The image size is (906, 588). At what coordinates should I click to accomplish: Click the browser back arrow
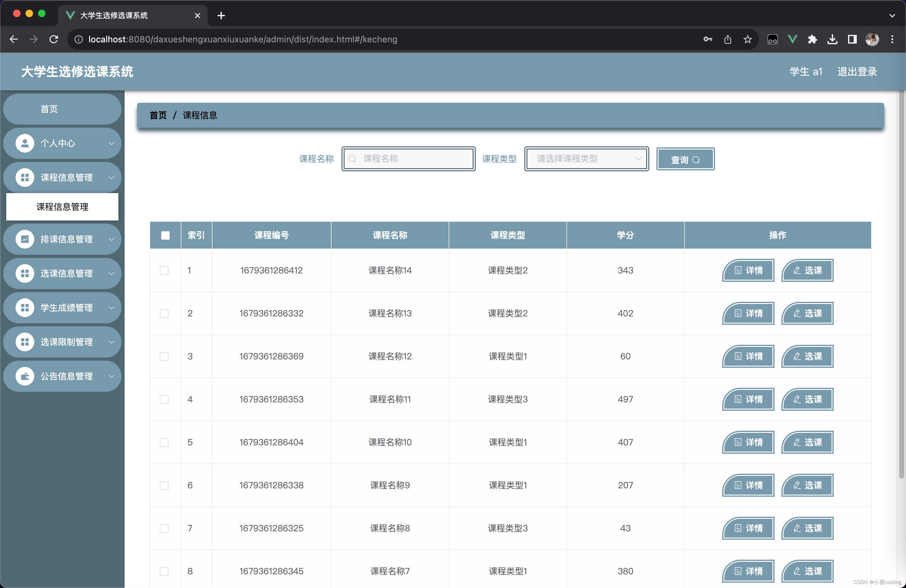14,39
